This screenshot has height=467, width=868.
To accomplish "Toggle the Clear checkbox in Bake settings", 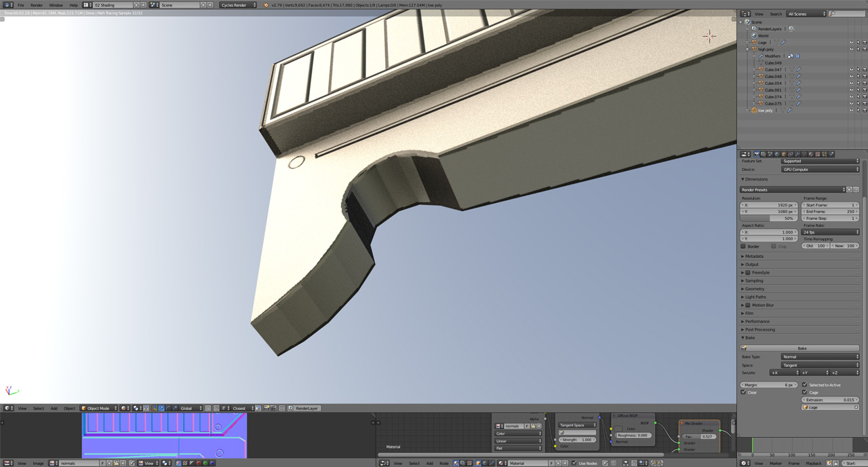I will click(743, 392).
